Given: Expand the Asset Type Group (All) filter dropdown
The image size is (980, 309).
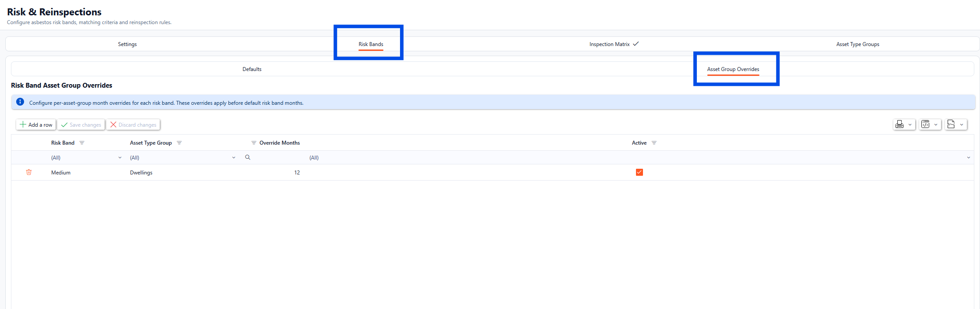Looking at the screenshot, I should click(234, 158).
